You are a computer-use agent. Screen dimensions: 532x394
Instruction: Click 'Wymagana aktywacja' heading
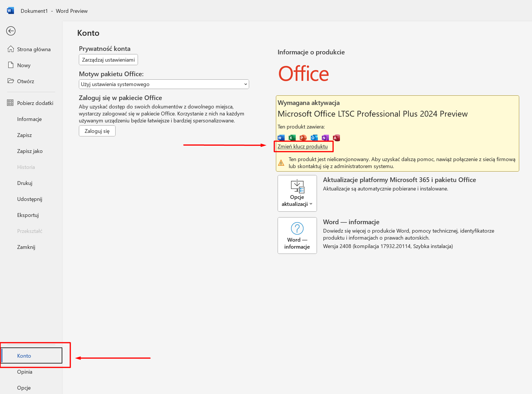[308, 103]
